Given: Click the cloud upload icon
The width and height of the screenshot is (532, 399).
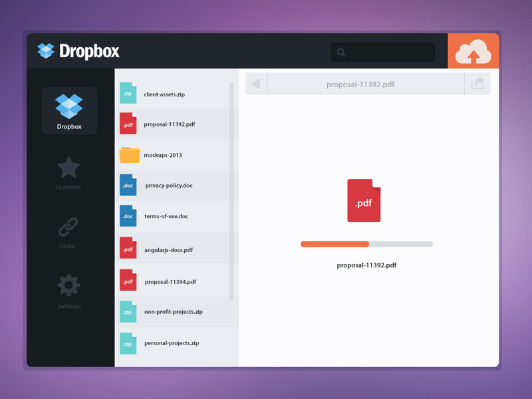Looking at the screenshot, I should pyautogui.click(x=473, y=51).
